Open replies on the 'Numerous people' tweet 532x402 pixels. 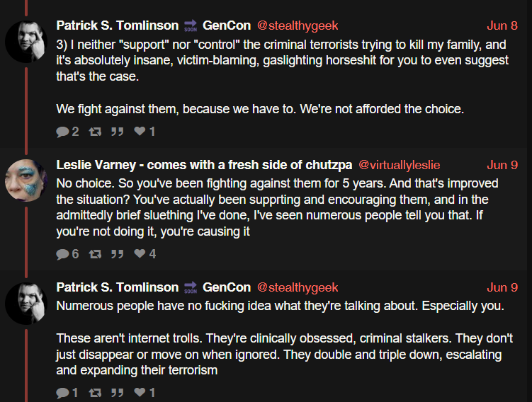[67, 393]
